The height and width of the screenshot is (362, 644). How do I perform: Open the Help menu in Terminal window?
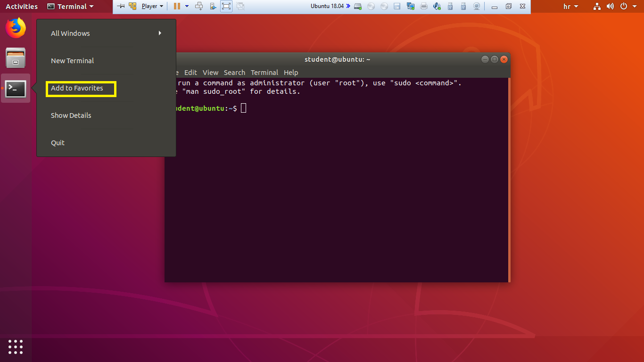pyautogui.click(x=291, y=73)
